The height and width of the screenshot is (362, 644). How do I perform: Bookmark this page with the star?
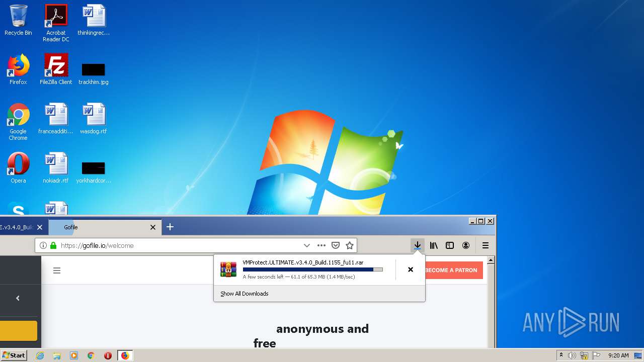click(350, 245)
